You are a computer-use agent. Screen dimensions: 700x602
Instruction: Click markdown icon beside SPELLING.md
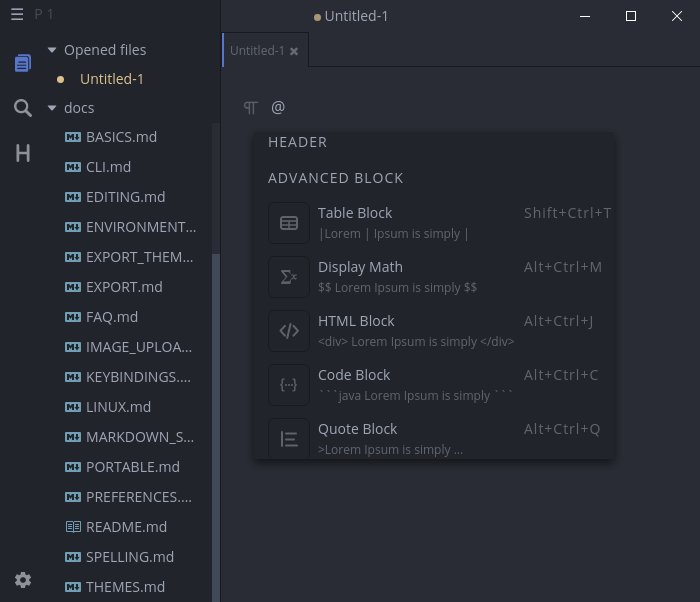[73, 557]
